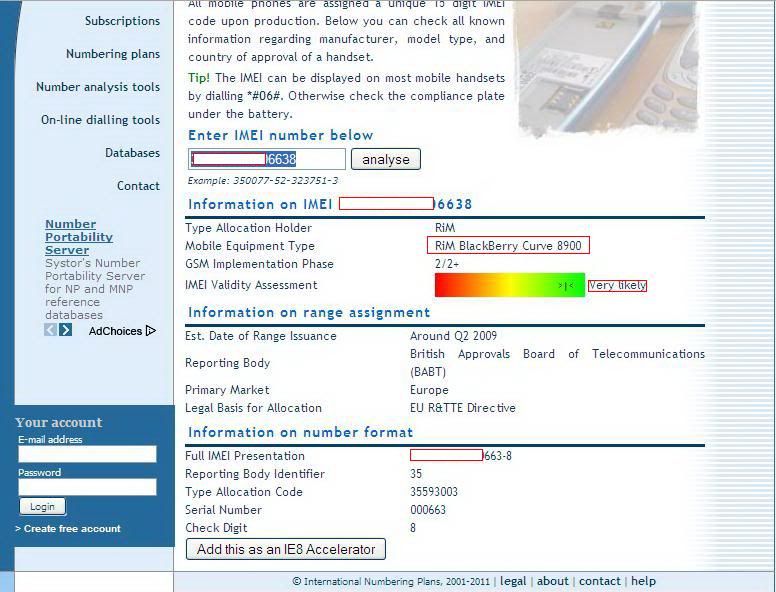
Task: Select the Legal Basis for Allocation label
Action: point(253,408)
